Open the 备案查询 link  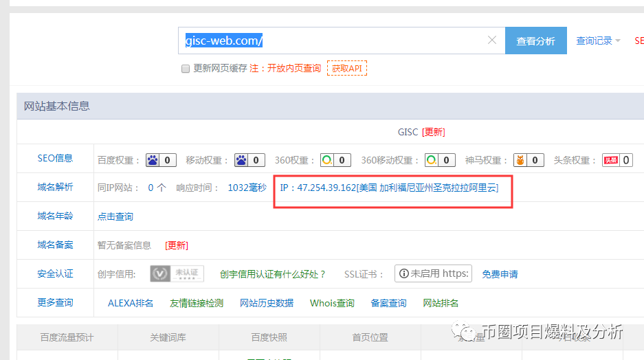[388, 303]
